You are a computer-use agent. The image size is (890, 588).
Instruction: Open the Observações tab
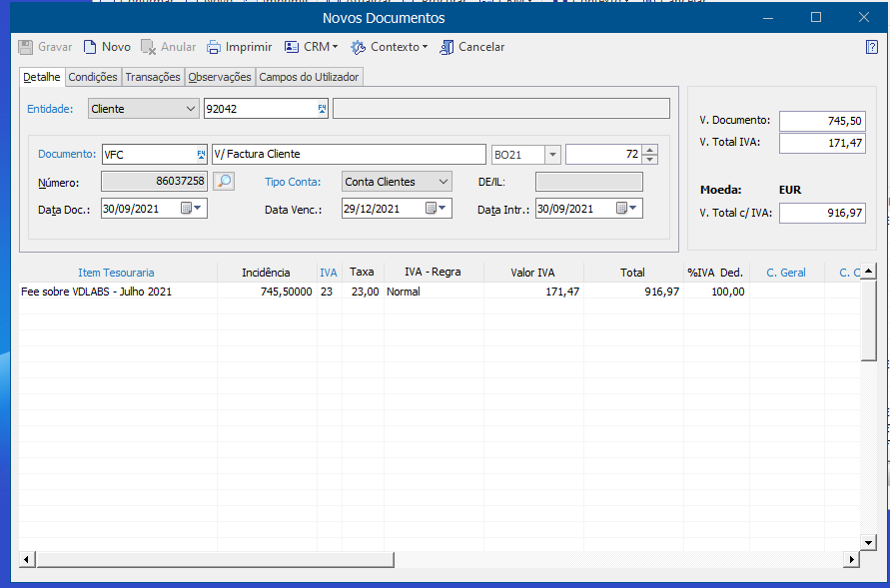tap(220, 77)
